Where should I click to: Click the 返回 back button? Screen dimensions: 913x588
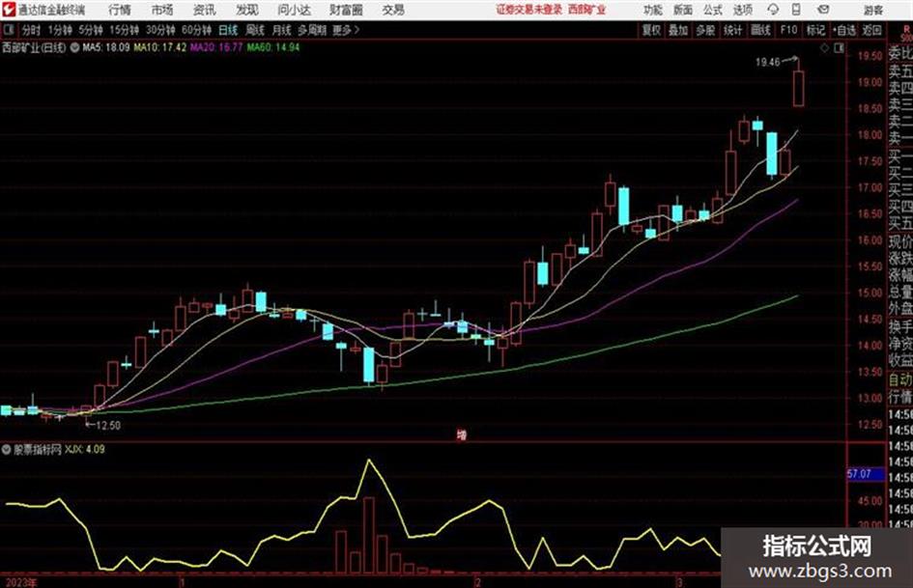871,30
